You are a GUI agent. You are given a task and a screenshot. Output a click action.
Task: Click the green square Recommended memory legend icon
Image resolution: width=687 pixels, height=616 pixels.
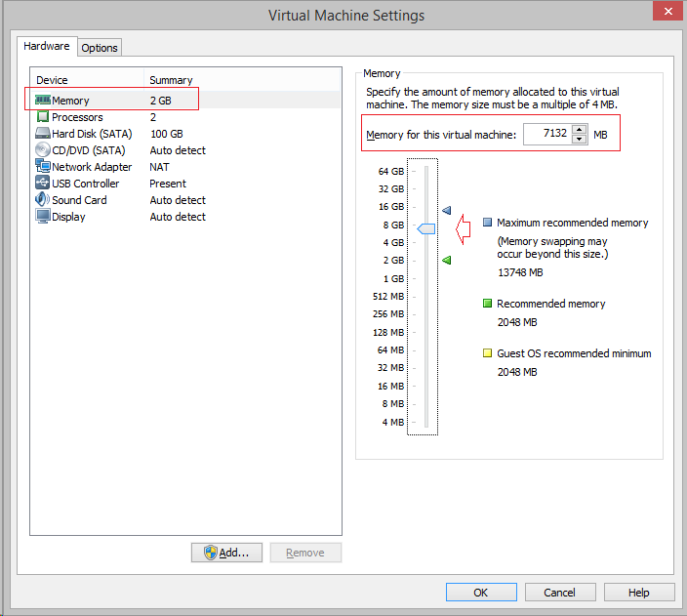487,304
